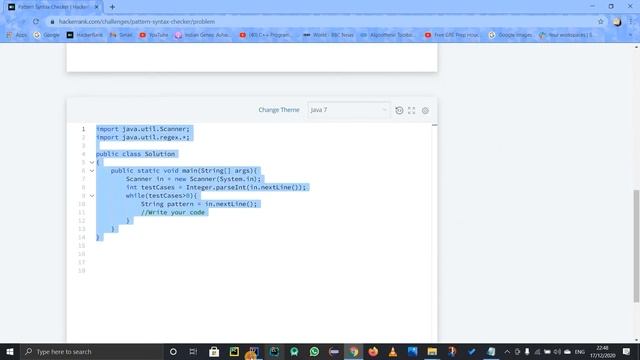Screen dimensions: 640x360
Task: Open the Your workspaces bookmark
Action: tap(566, 35)
